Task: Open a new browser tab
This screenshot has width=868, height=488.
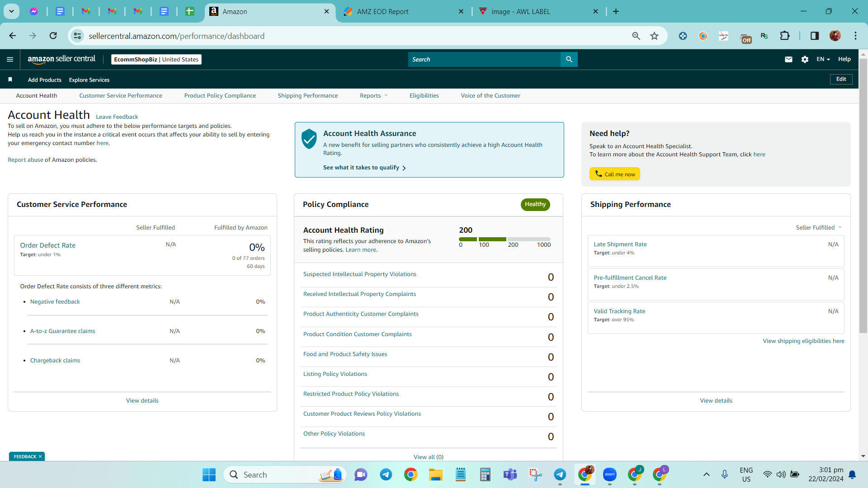Action: coord(616,11)
